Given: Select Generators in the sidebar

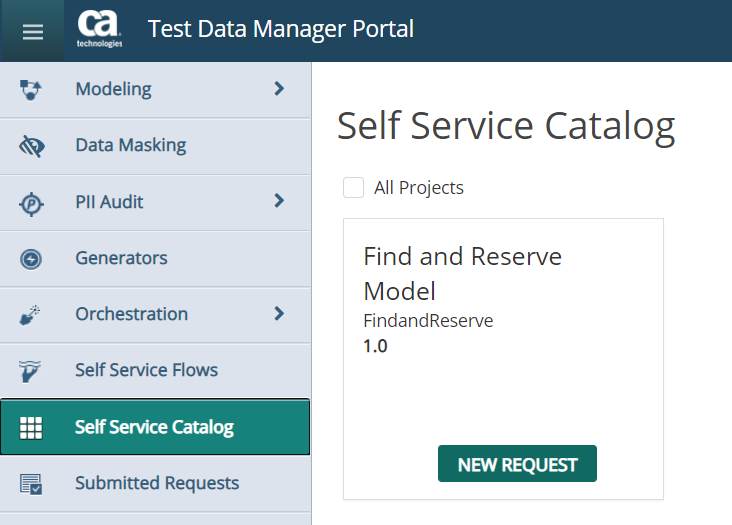Looking at the screenshot, I should [x=121, y=259].
